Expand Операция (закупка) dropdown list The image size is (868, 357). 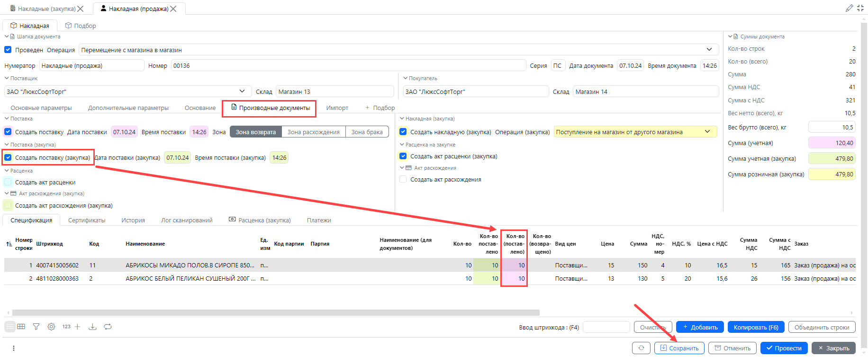click(707, 132)
